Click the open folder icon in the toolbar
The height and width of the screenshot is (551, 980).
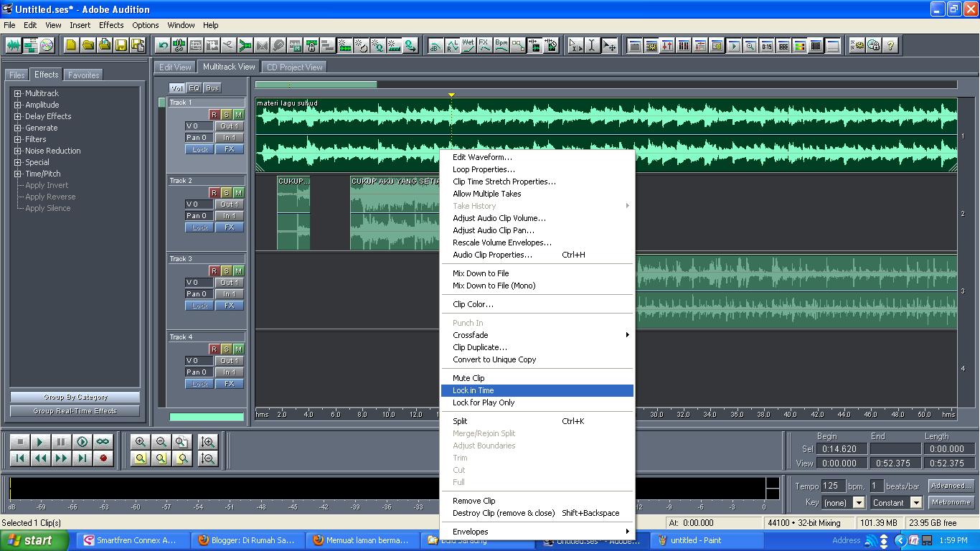pyautogui.click(x=88, y=45)
